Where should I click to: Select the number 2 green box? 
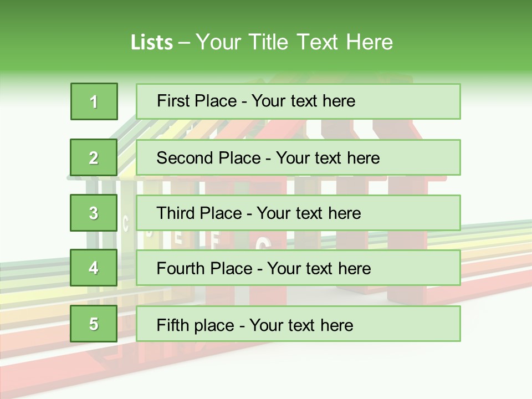(x=94, y=157)
